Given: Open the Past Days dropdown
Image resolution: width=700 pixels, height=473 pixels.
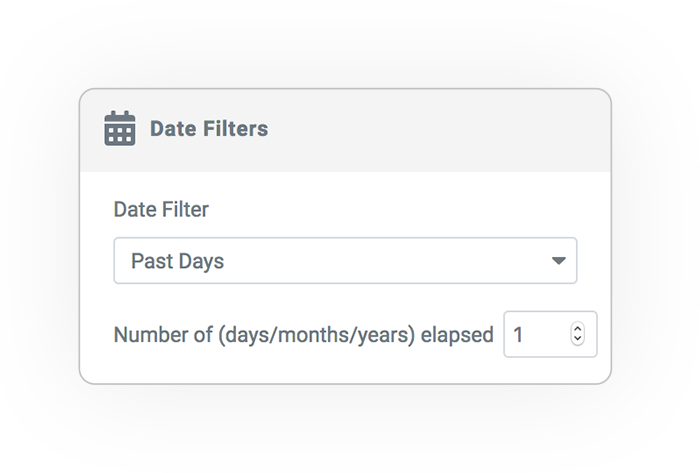Looking at the screenshot, I should [345, 261].
